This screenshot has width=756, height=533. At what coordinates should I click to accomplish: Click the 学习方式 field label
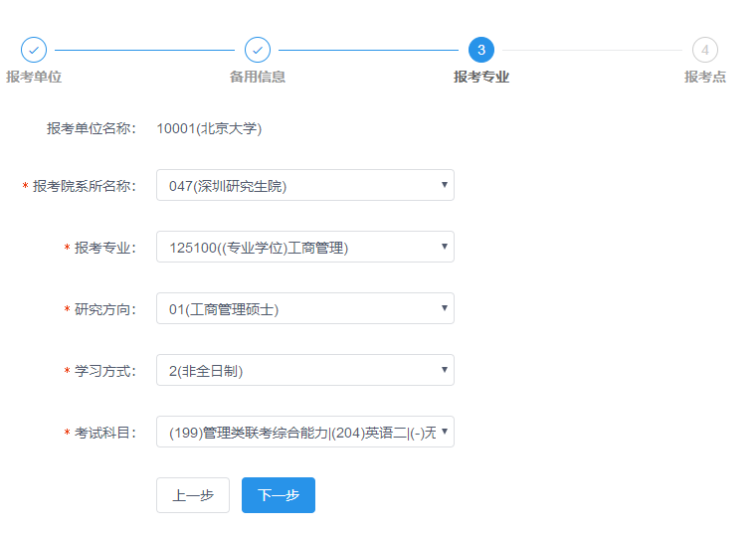point(105,371)
